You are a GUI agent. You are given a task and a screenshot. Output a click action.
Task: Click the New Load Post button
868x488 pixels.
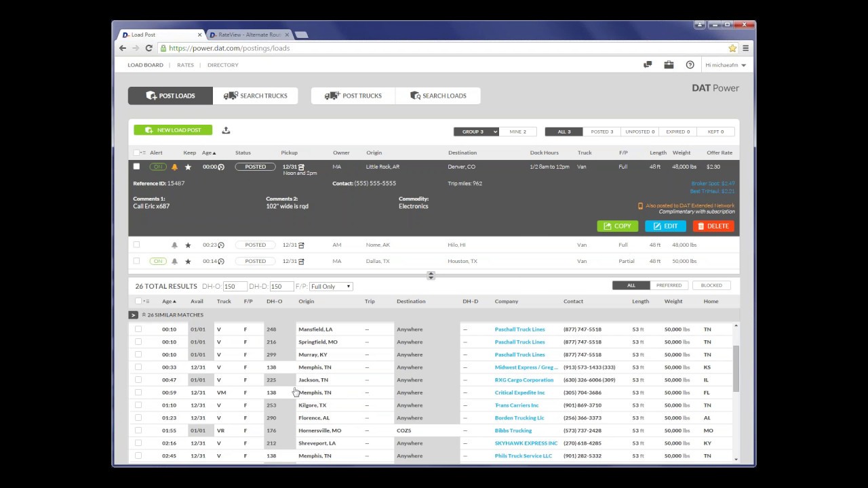tap(173, 130)
